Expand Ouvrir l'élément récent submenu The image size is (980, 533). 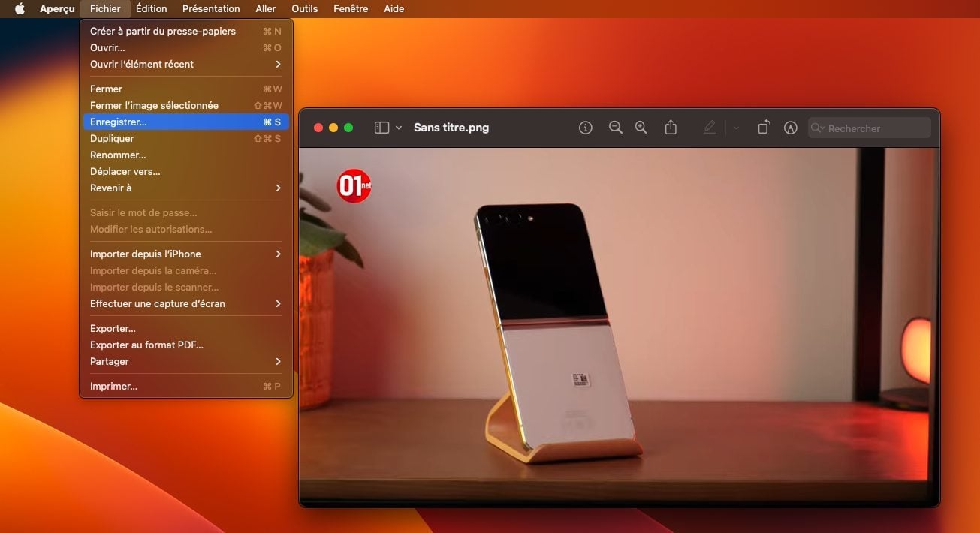pyautogui.click(x=186, y=64)
